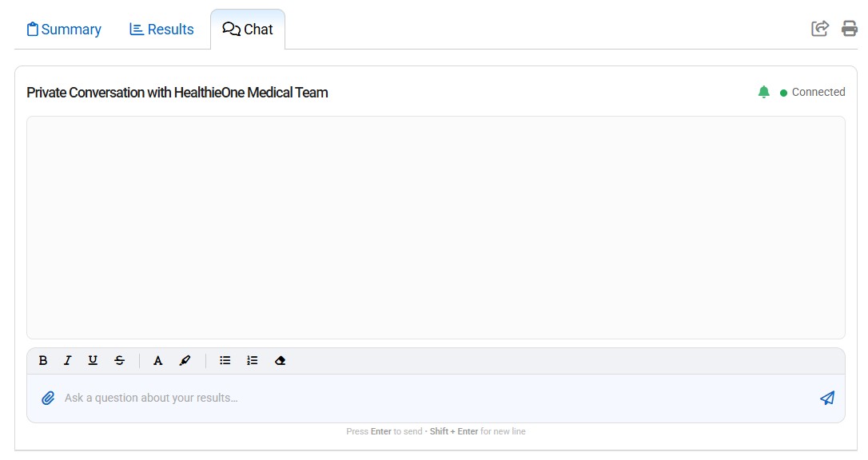Screen dimensions: 868x460
Task: Select the Chat tab
Action: click(x=248, y=30)
